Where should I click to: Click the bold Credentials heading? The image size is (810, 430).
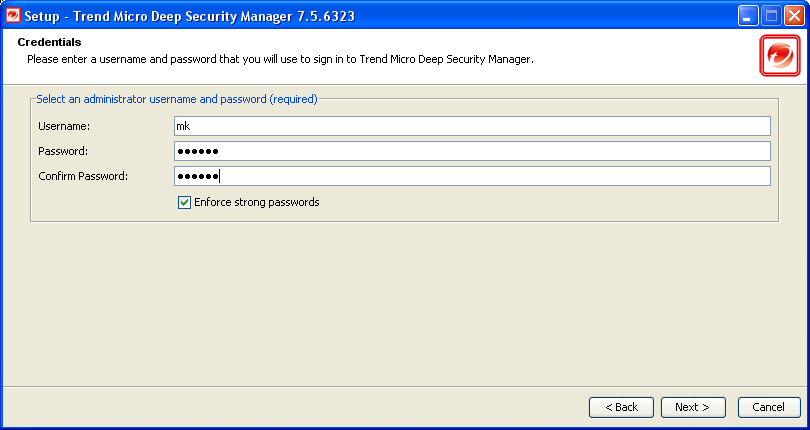pos(49,42)
